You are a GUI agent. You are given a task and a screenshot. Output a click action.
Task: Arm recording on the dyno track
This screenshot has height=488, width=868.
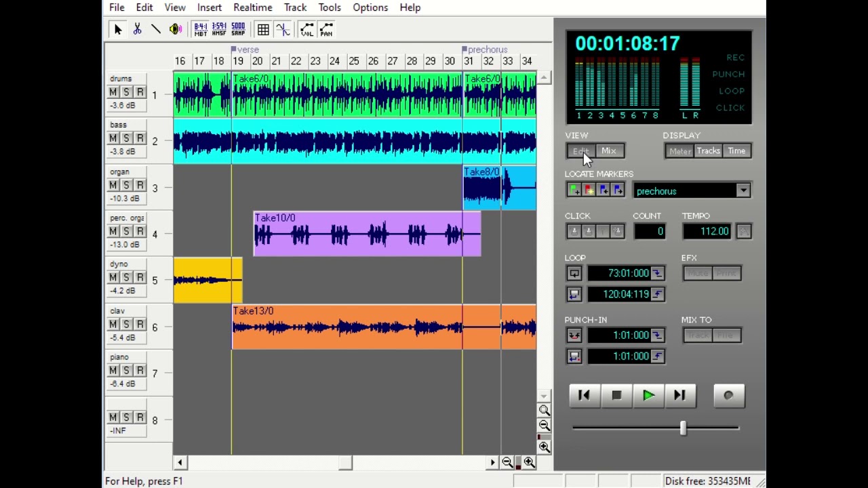point(140,277)
